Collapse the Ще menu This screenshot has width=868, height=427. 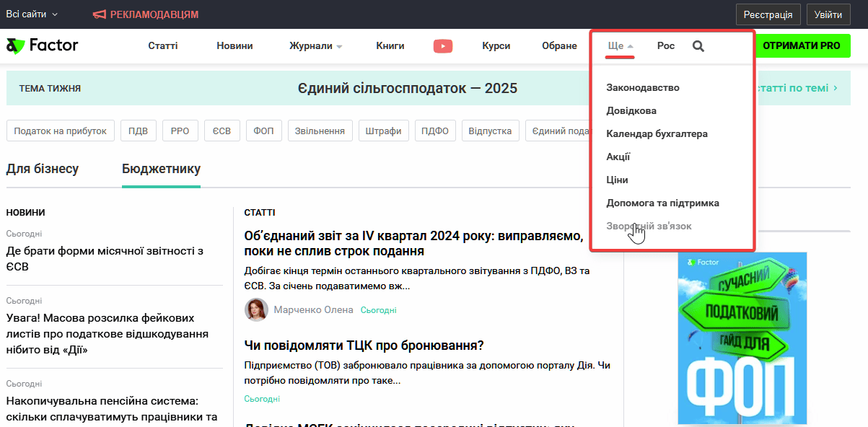619,46
